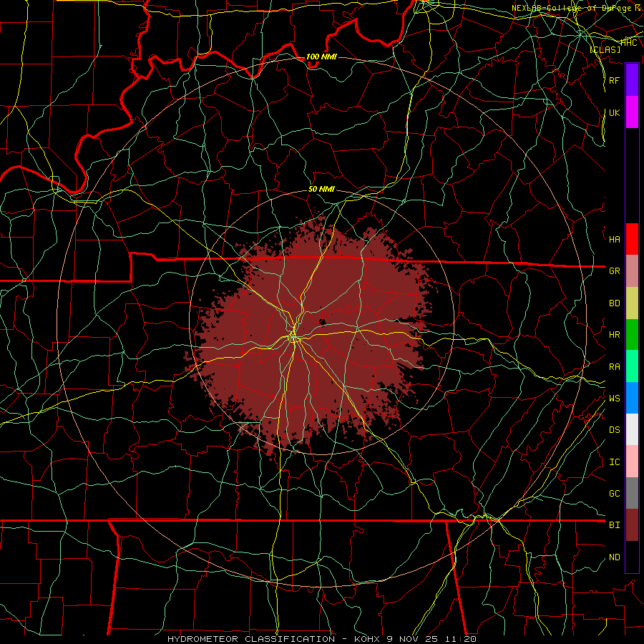The width and height of the screenshot is (644, 644).
Task: Click the WS blue legend swatch
Action: pyautogui.click(x=632, y=398)
